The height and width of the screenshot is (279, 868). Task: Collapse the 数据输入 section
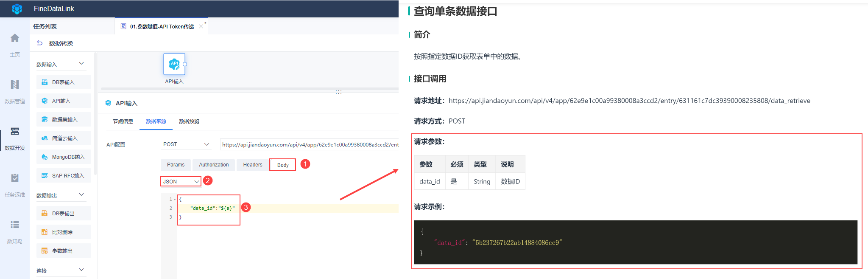pos(81,63)
